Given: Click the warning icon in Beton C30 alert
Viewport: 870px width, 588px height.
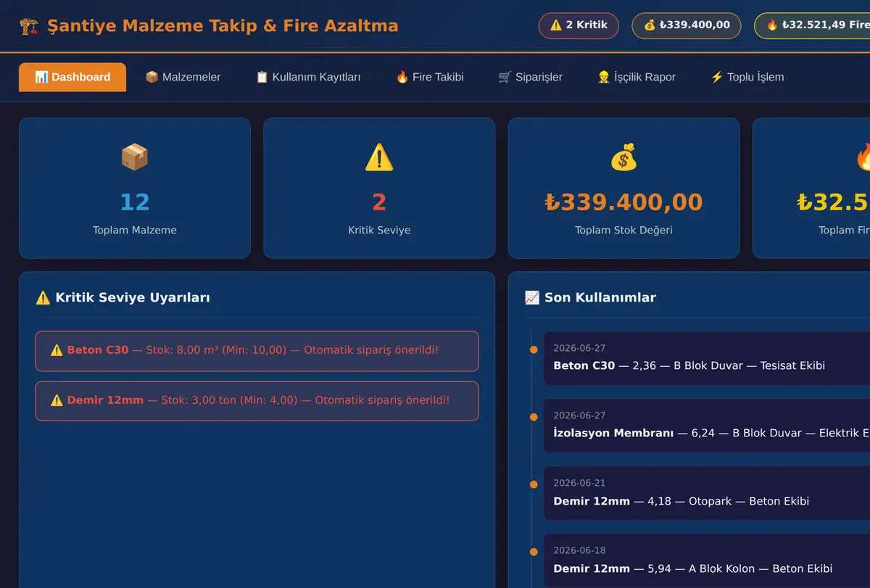Looking at the screenshot, I should tap(57, 350).
